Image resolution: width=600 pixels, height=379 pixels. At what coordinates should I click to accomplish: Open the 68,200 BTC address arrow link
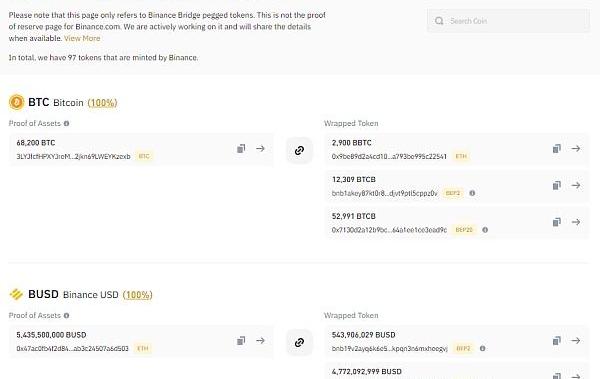pos(261,149)
